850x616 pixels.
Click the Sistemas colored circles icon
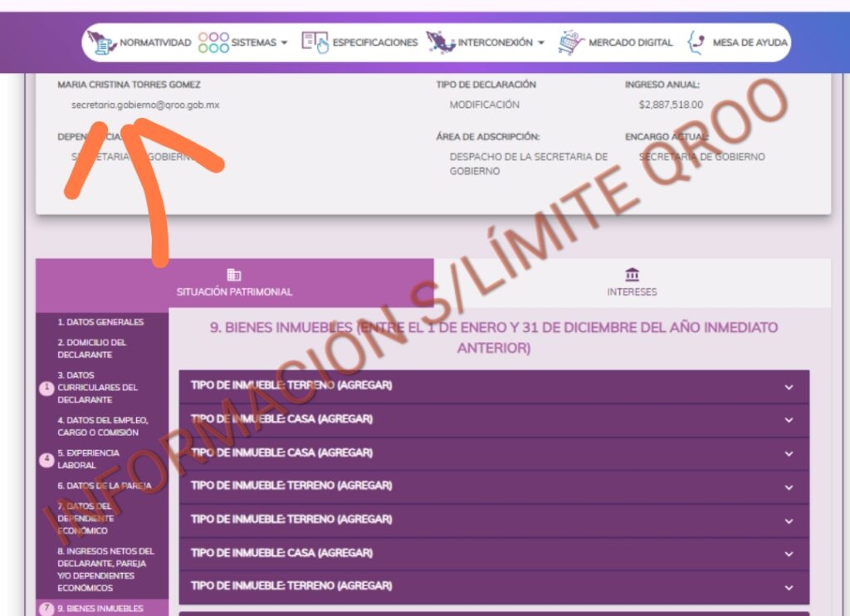[213, 42]
